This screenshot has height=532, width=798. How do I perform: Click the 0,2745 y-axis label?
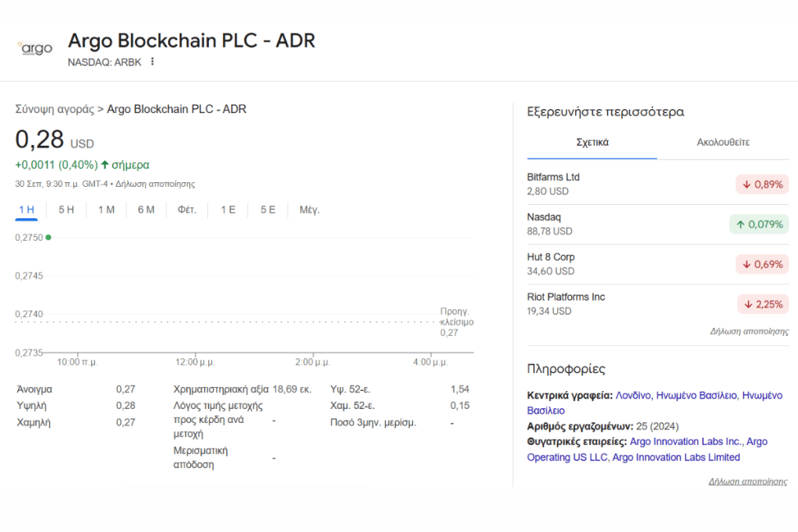[x=29, y=276]
